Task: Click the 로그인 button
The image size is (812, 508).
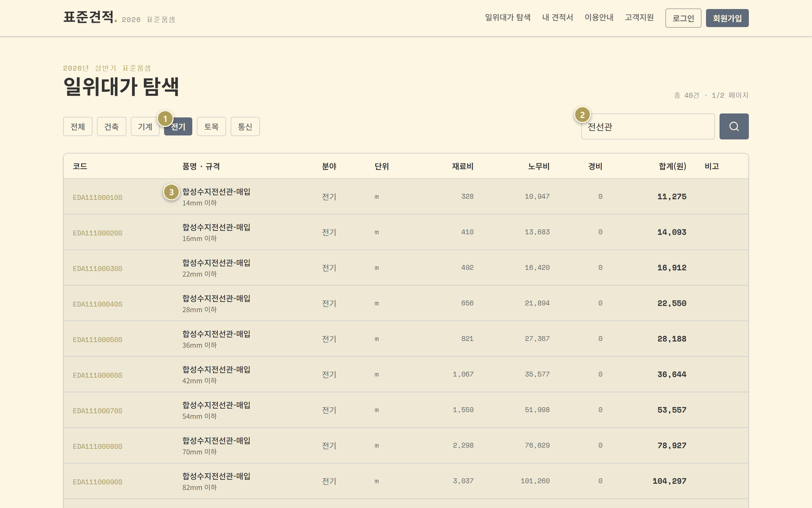Action: click(x=683, y=18)
